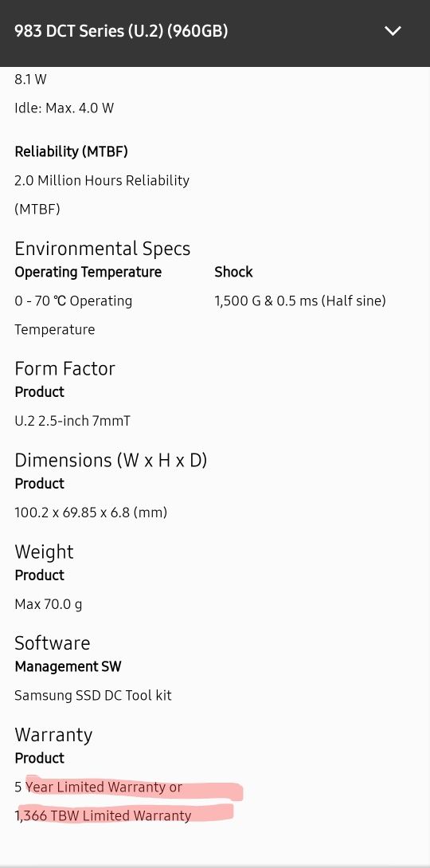Screen dimensions: 430x868
Task: Select the Reliability (MTBF) label
Action: (x=72, y=151)
